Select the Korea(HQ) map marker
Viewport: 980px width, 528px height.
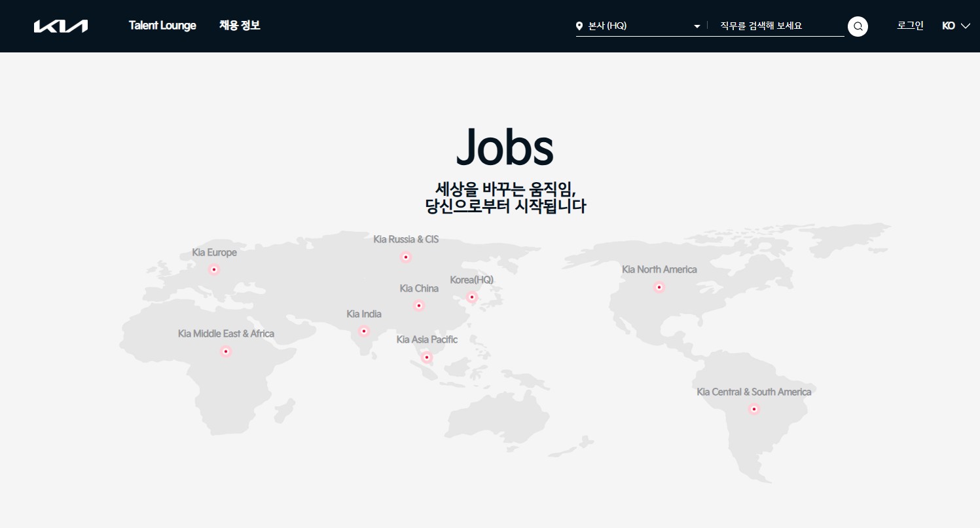point(471,297)
